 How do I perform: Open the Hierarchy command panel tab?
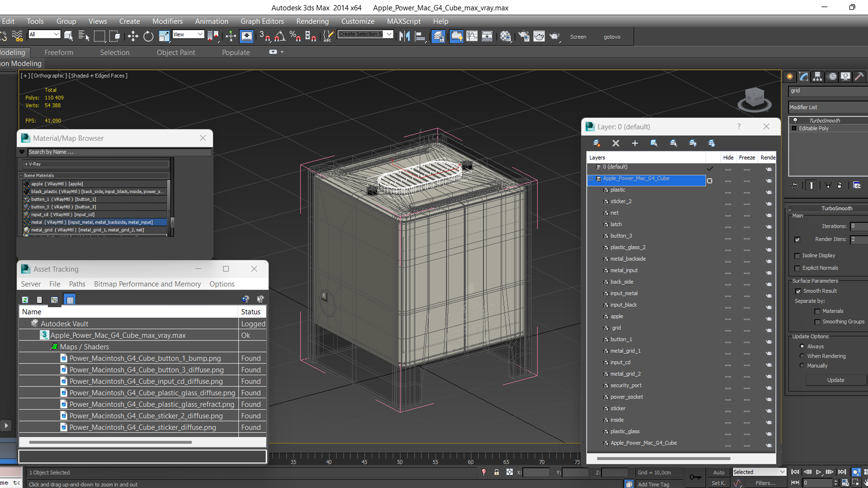817,77
